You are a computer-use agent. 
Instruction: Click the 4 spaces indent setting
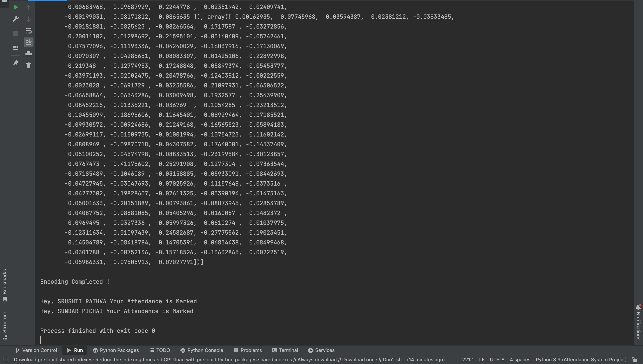pos(520,360)
